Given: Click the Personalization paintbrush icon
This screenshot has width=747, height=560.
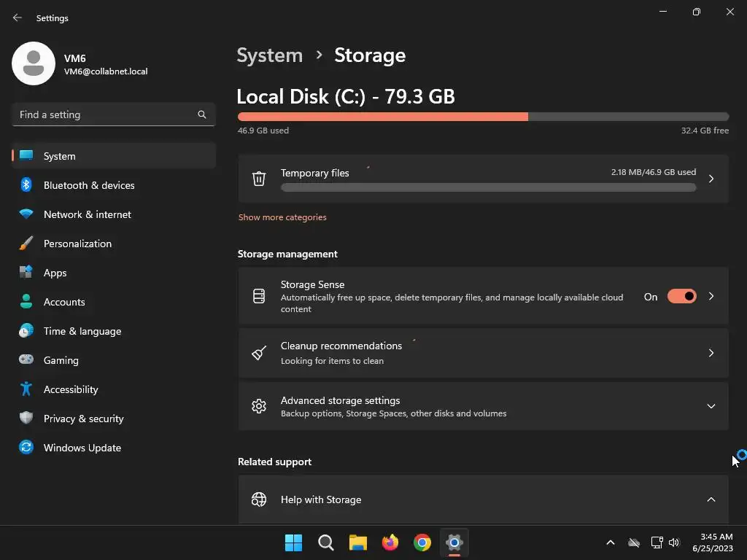Looking at the screenshot, I should tap(26, 244).
